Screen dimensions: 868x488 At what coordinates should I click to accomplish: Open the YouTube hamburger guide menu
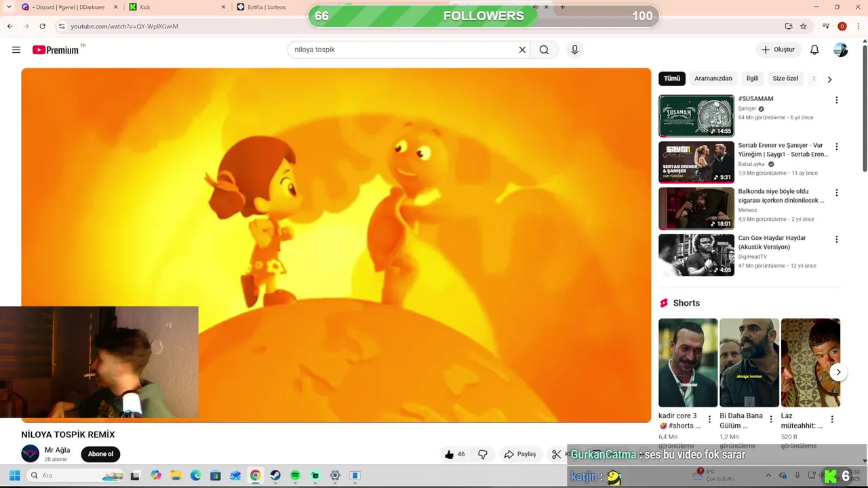click(x=16, y=49)
